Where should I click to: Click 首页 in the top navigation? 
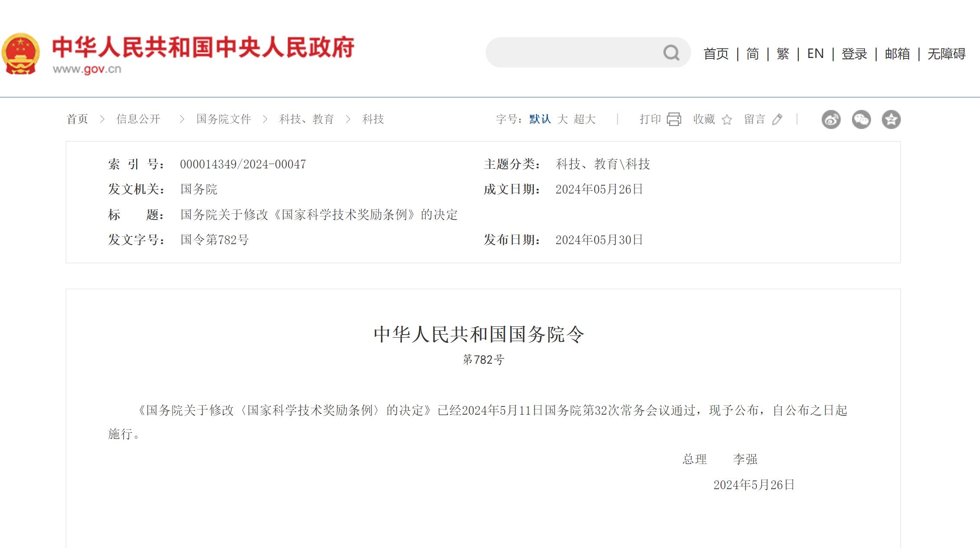pos(716,54)
